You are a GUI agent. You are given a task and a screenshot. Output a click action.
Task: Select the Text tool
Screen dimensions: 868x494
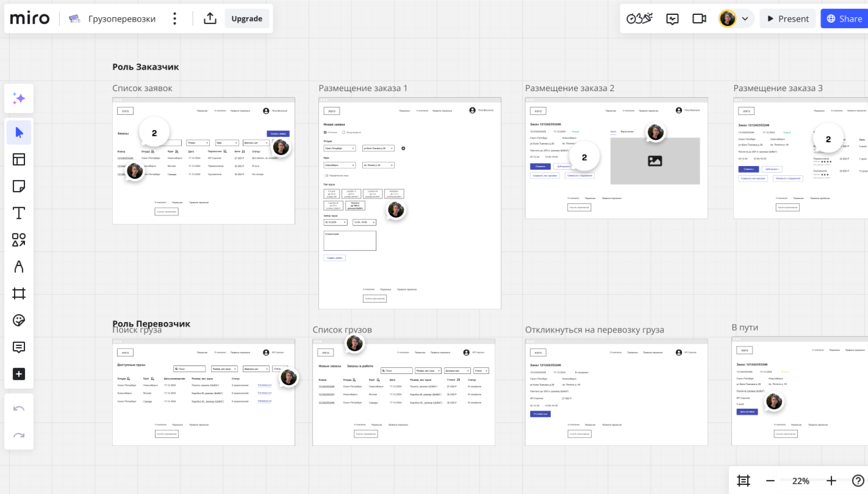point(19,213)
